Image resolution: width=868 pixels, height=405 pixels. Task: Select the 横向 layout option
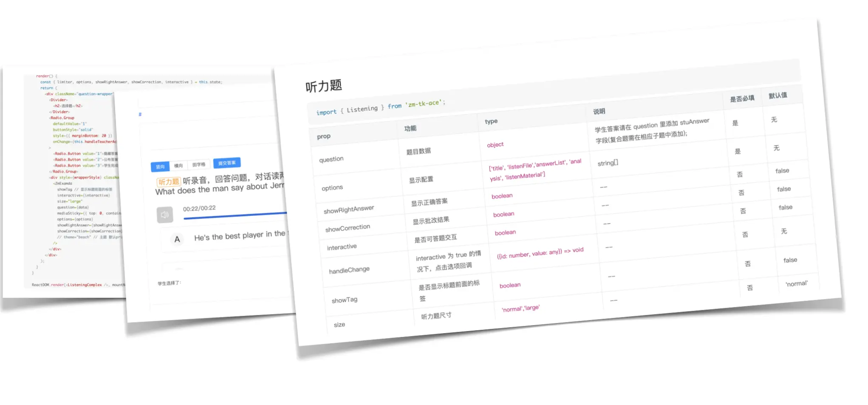[x=179, y=165]
